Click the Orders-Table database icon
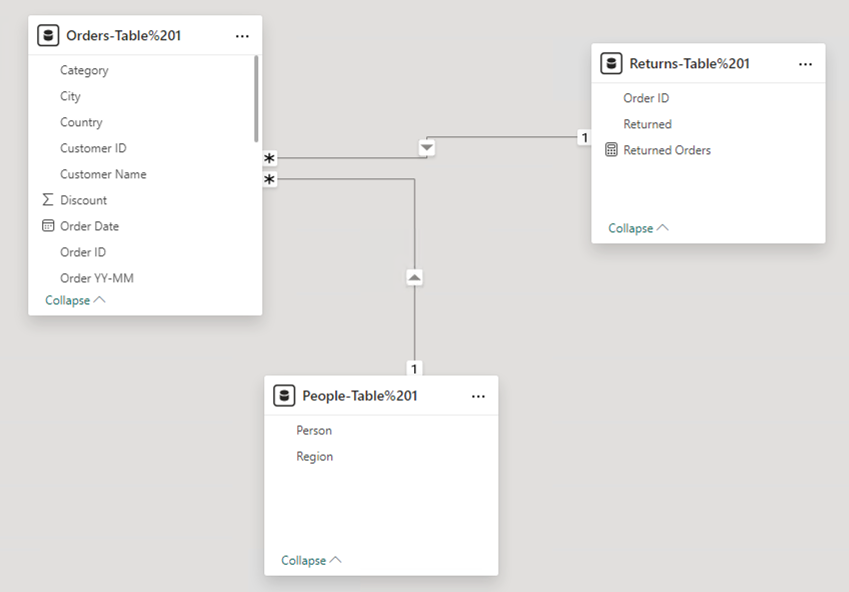 tap(48, 34)
